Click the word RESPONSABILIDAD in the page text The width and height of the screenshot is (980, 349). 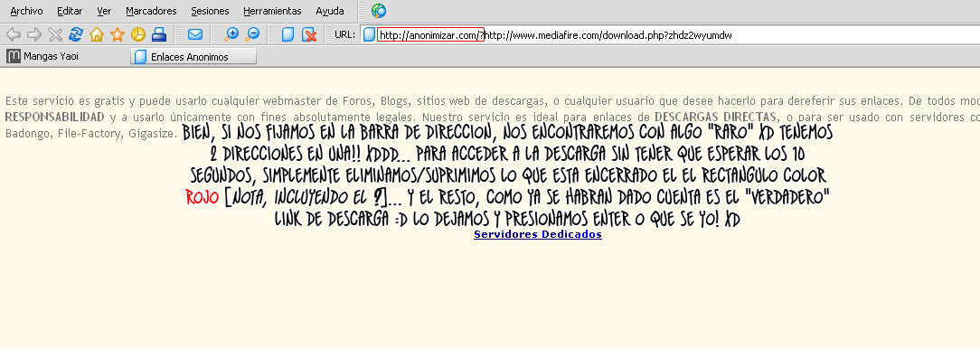54,117
